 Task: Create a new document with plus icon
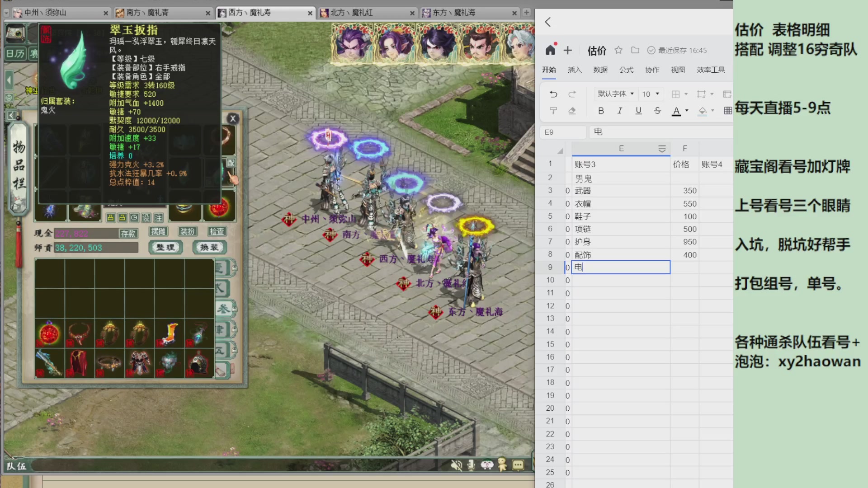568,50
